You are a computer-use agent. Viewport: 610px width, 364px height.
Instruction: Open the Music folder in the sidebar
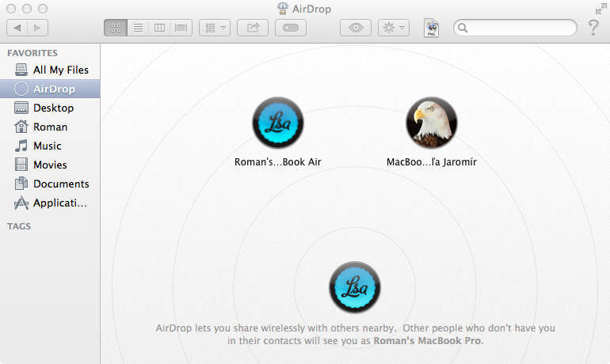(x=50, y=146)
